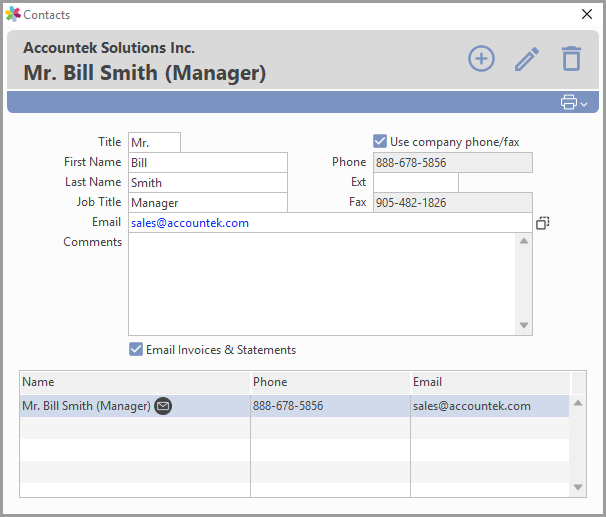606x517 pixels.
Task: Toggle Email Invoices & Statements checkbox
Action: 136,349
